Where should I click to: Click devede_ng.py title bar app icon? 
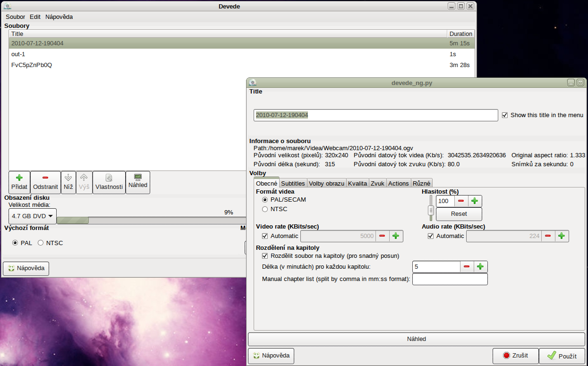[x=253, y=83]
